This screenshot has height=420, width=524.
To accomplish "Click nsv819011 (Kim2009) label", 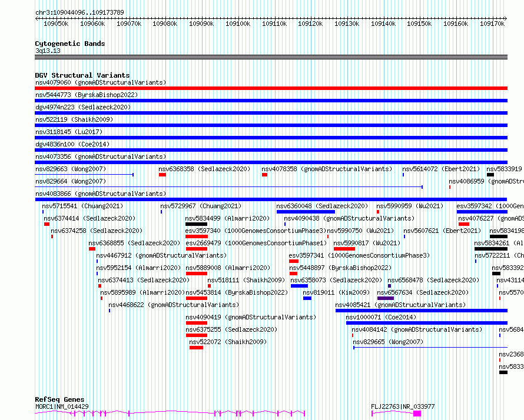I will click(337, 292).
